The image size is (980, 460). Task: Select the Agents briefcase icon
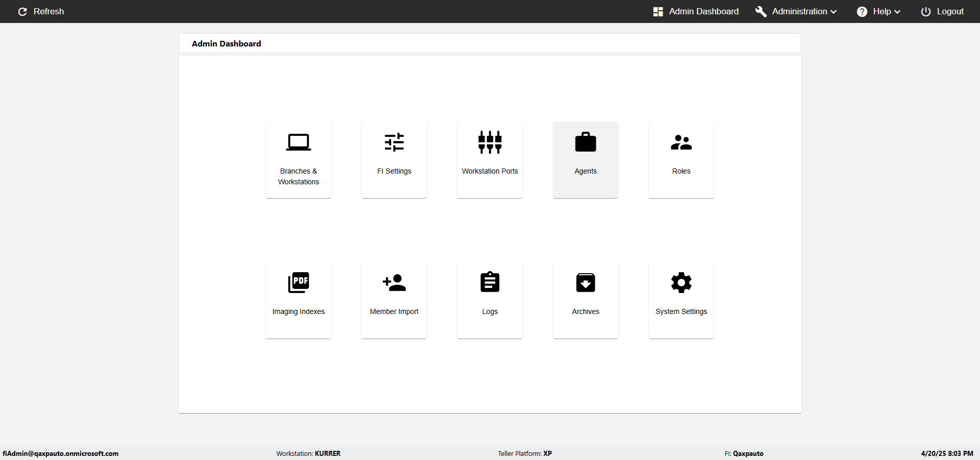[585, 142]
